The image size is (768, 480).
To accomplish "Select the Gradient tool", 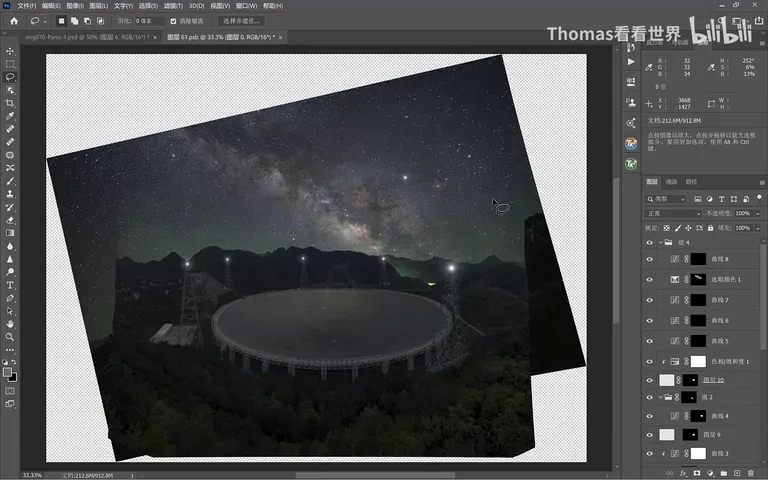I will tap(10, 233).
